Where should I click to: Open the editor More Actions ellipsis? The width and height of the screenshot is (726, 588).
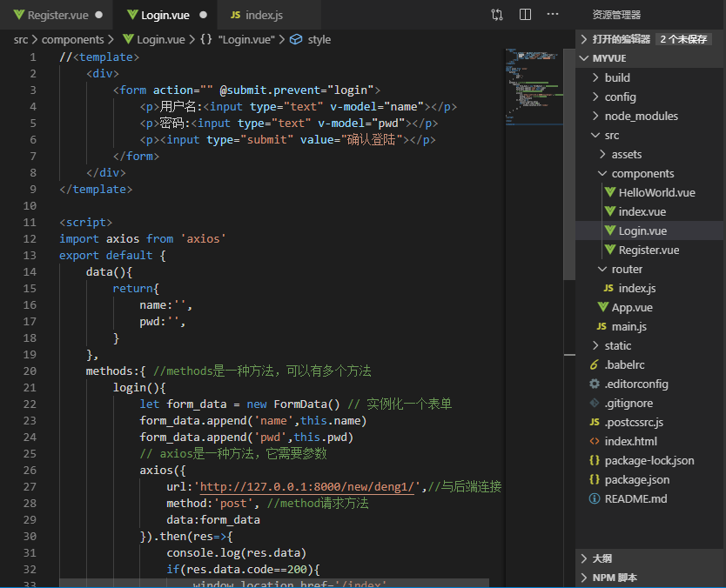[x=554, y=15]
